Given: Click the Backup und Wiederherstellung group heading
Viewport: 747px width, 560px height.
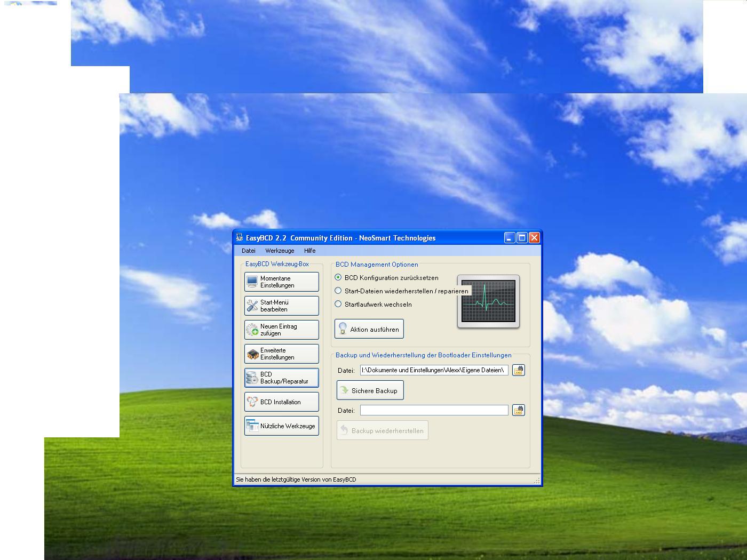Looking at the screenshot, I should coord(424,355).
